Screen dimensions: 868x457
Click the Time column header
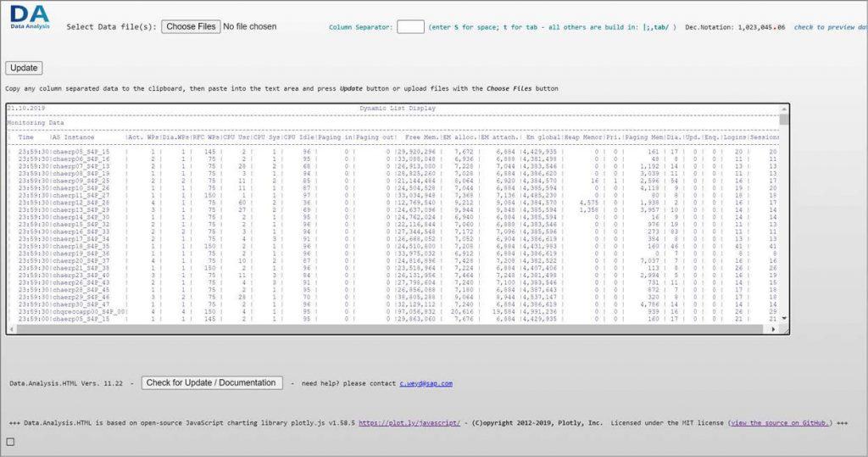click(x=26, y=137)
